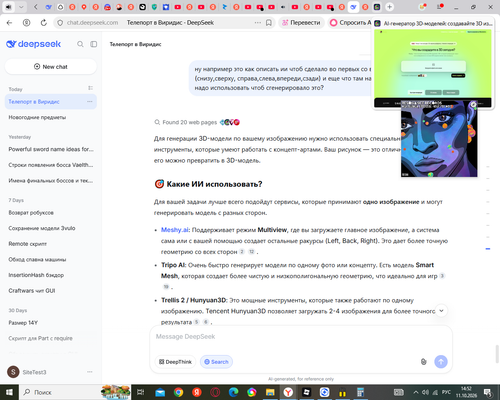
Task: Toggle the Search mode button
Action: click(216, 362)
